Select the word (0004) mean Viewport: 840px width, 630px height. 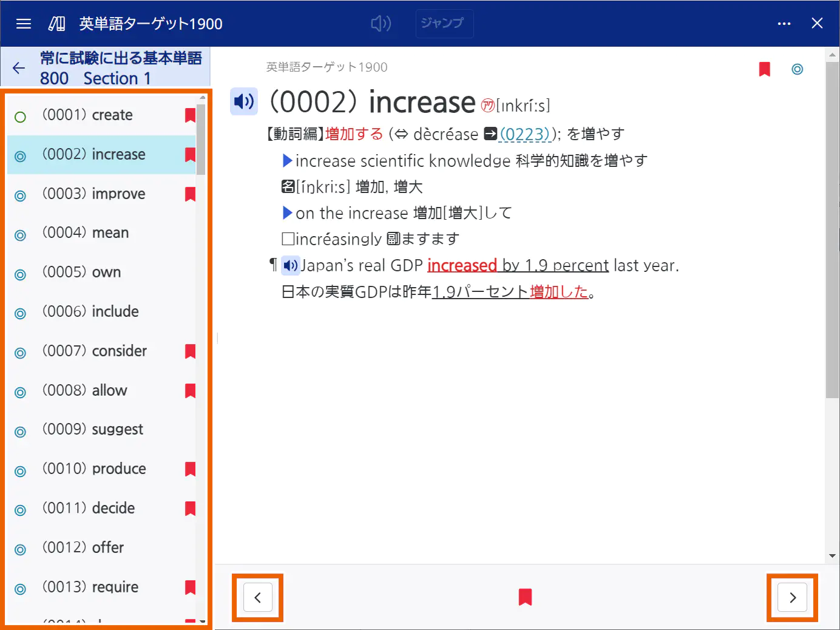tap(85, 233)
